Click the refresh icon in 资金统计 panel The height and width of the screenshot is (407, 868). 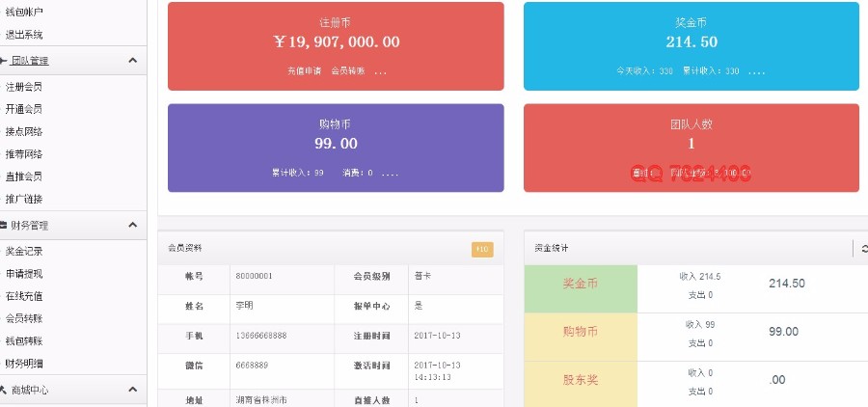863,249
